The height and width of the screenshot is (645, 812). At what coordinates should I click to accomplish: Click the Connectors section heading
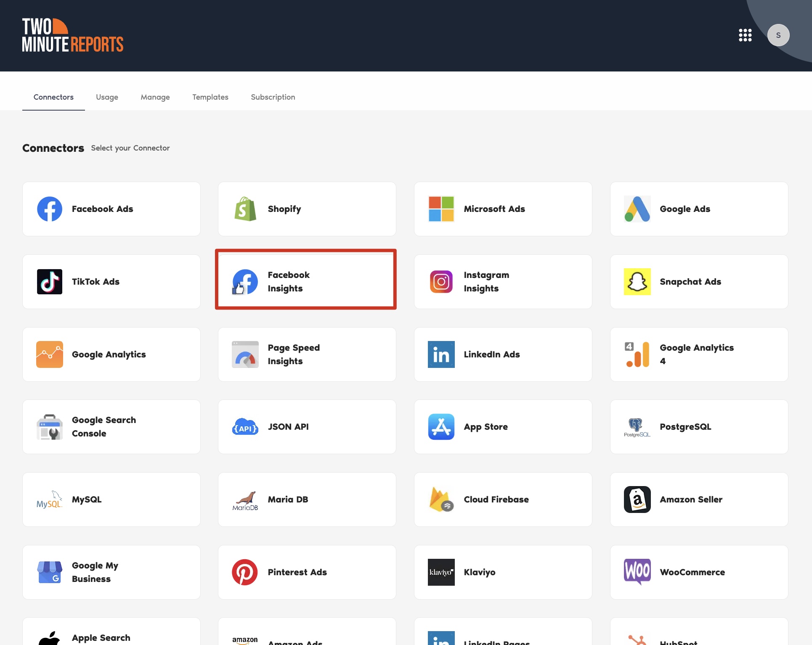53,148
